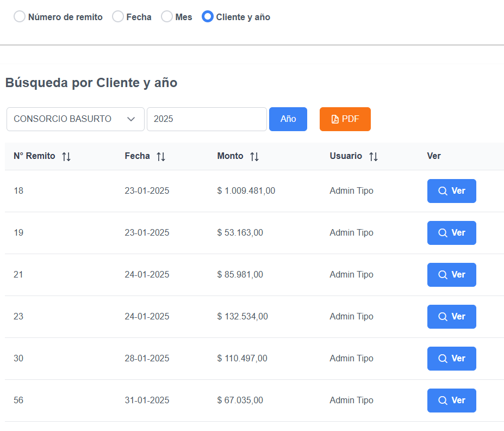Screen dimensions: 504x431
Task: Click Usuario column sort arrows
Action: [x=374, y=157]
